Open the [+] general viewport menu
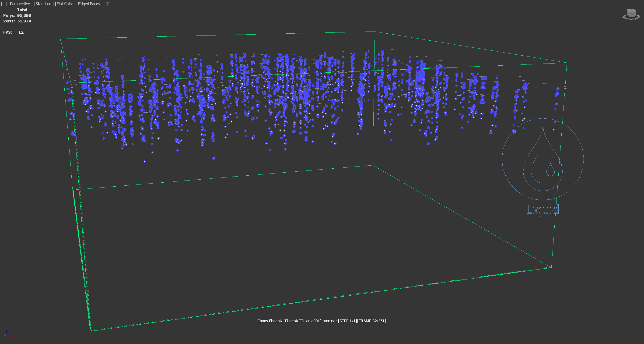 4,4
